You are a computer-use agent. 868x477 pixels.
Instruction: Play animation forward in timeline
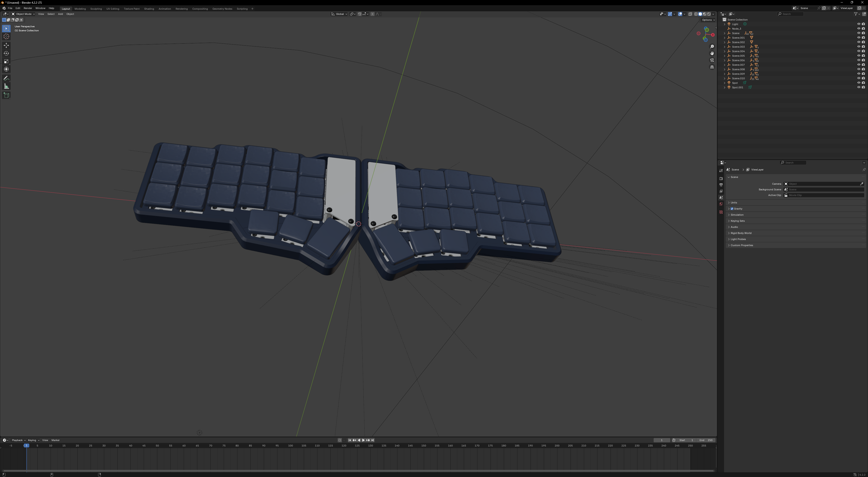363,440
